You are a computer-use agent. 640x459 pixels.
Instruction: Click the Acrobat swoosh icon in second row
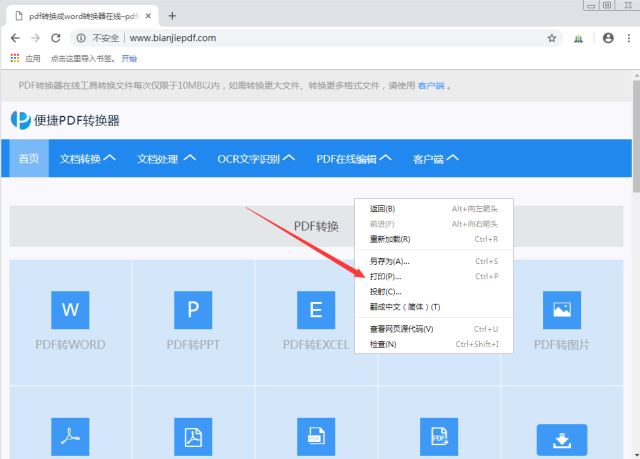(70, 437)
